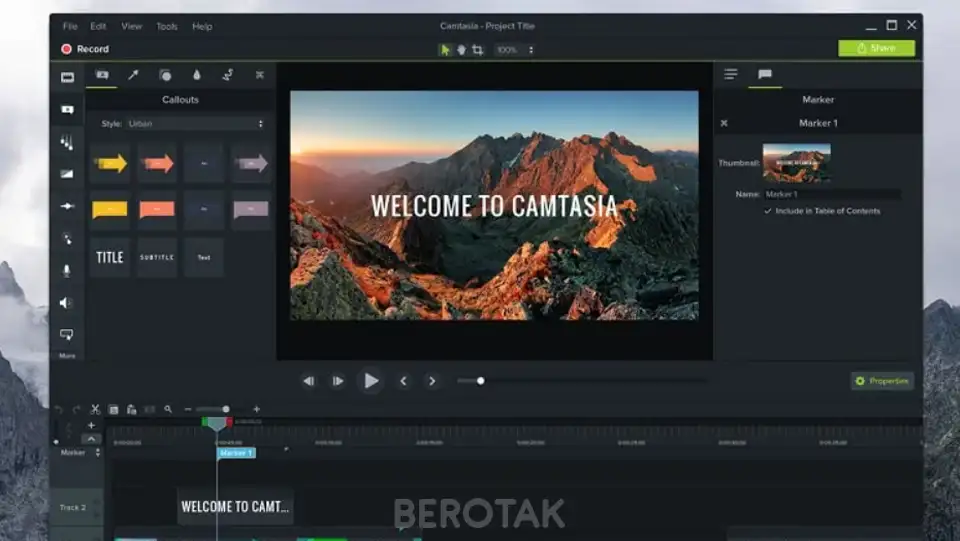This screenshot has height=541, width=960.
Task: Click More in the tools sidebar
Action: click(x=67, y=356)
